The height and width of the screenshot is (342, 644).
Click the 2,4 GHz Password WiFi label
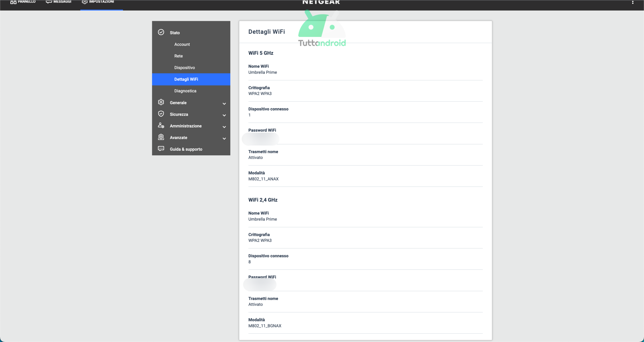coord(262,277)
